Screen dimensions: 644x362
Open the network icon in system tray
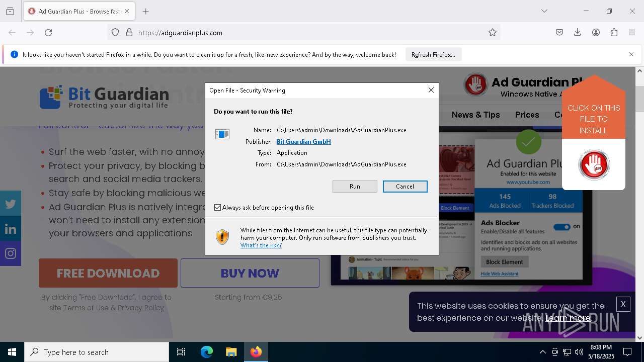(567, 352)
